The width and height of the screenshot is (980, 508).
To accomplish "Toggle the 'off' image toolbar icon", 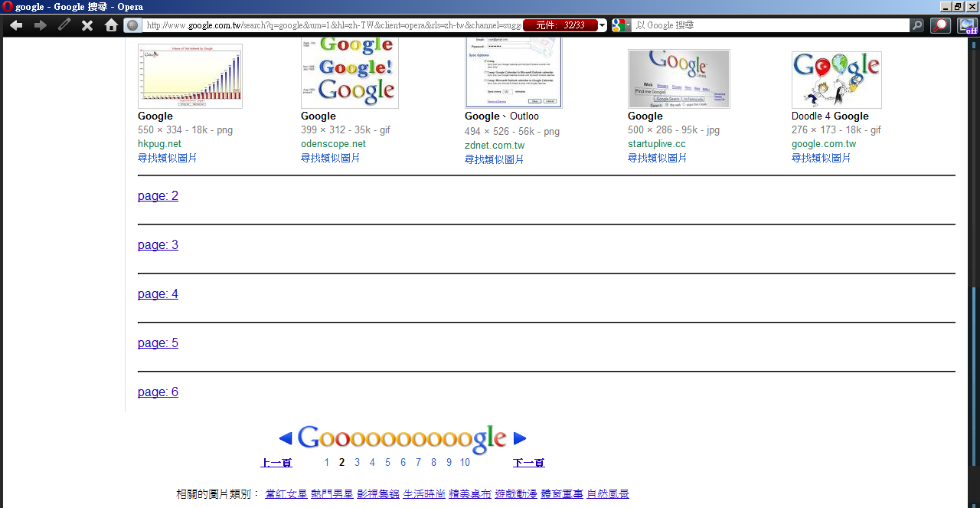I will coord(967,25).
